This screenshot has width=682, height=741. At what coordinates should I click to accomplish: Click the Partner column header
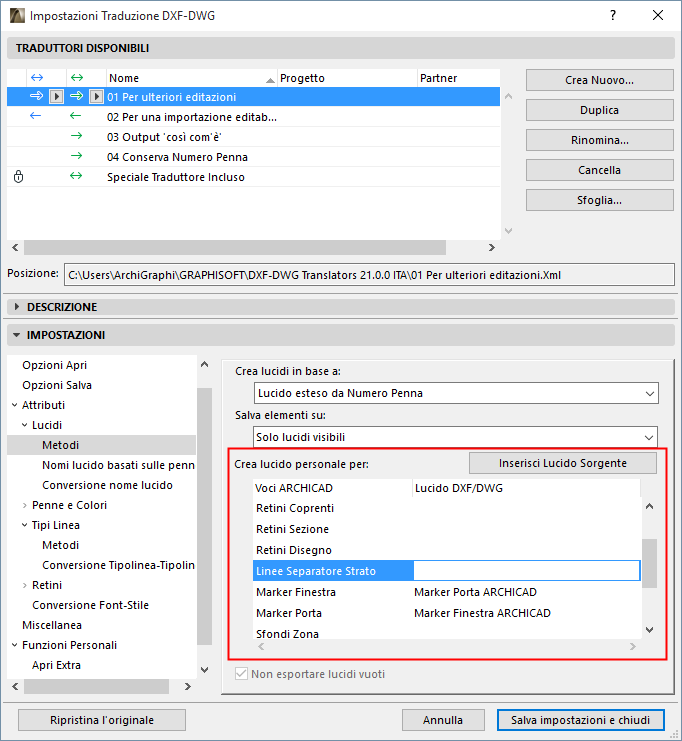pyautogui.click(x=458, y=78)
